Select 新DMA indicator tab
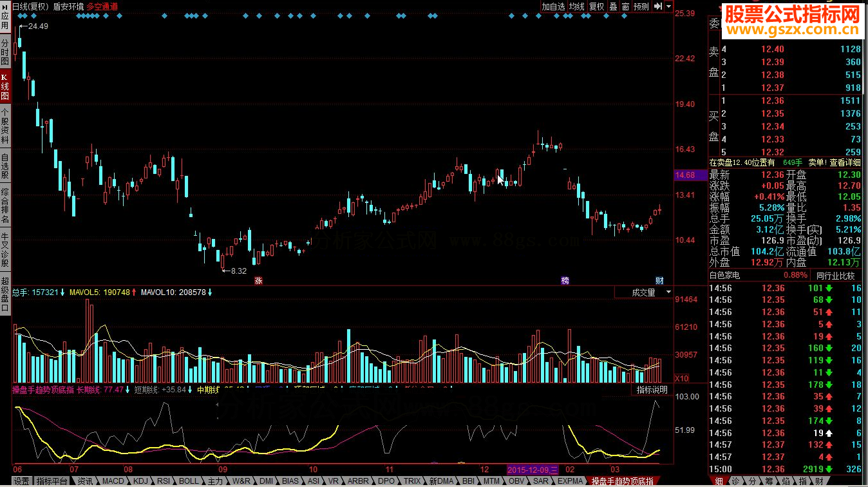Image resolution: width=868 pixels, height=487 pixels. 441,481
